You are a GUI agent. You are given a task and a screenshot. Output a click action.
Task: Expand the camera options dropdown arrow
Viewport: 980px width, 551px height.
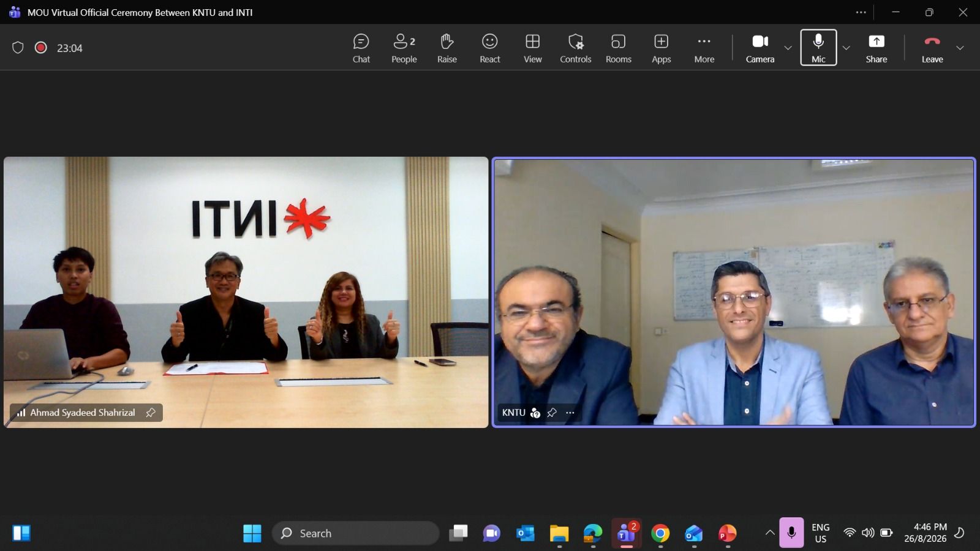[788, 48]
